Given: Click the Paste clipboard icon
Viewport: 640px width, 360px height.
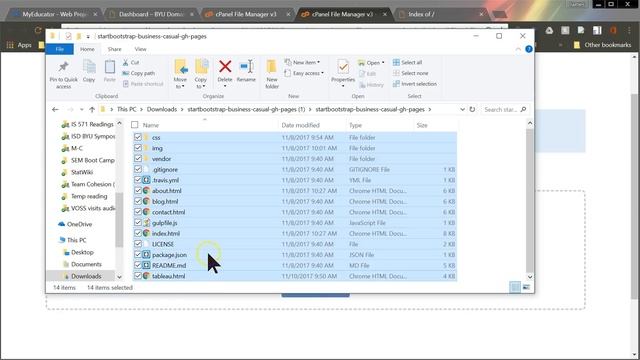Looking at the screenshot, I should [x=109, y=67].
